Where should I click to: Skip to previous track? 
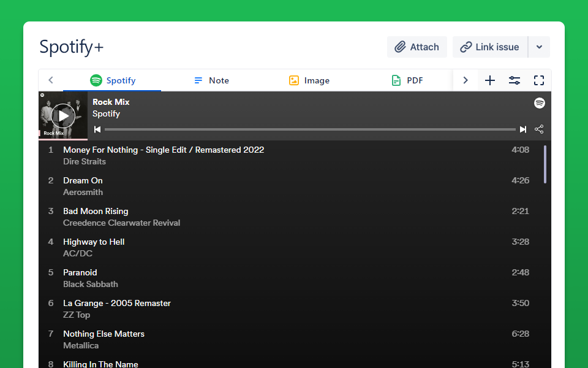97,129
